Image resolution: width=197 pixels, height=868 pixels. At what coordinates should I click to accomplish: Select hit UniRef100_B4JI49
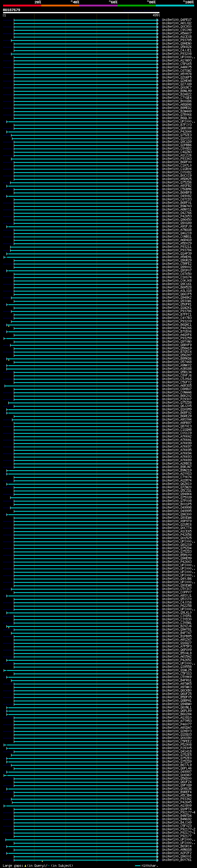[176, 822]
